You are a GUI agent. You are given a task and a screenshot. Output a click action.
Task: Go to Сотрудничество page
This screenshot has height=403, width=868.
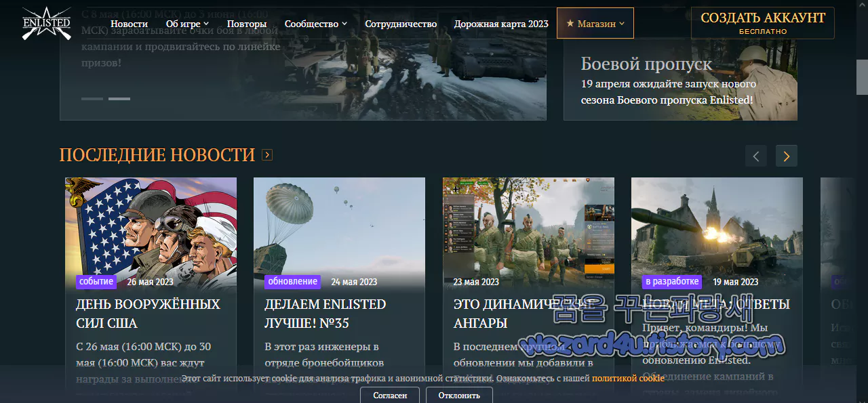coord(401,24)
